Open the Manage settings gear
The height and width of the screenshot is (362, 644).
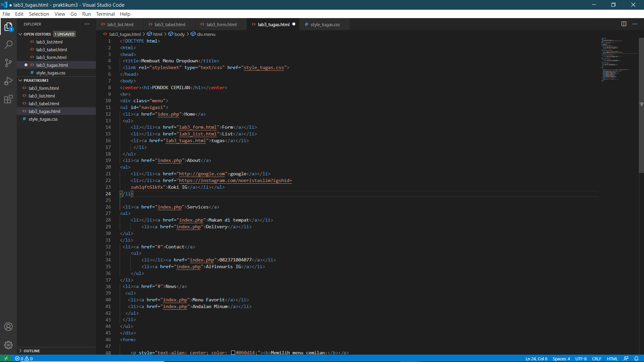8,345
